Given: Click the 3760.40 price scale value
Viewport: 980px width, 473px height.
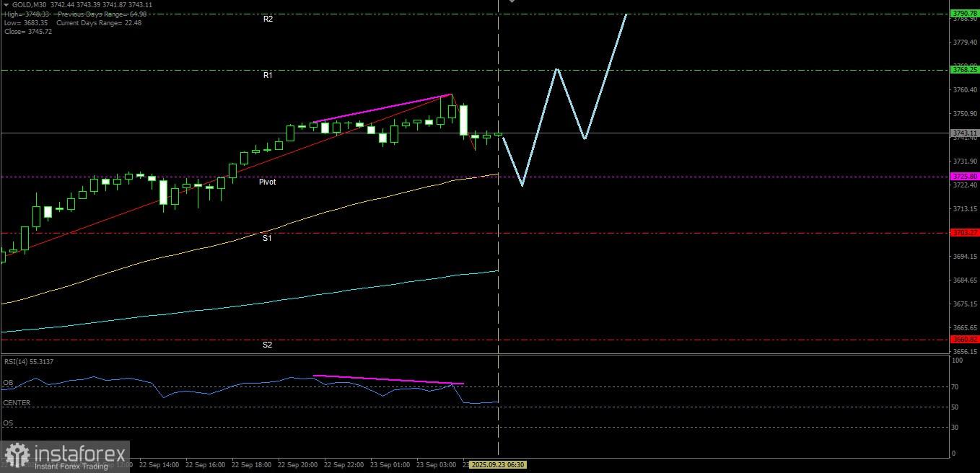Looking at the screenshot, I should click(965, 90).
